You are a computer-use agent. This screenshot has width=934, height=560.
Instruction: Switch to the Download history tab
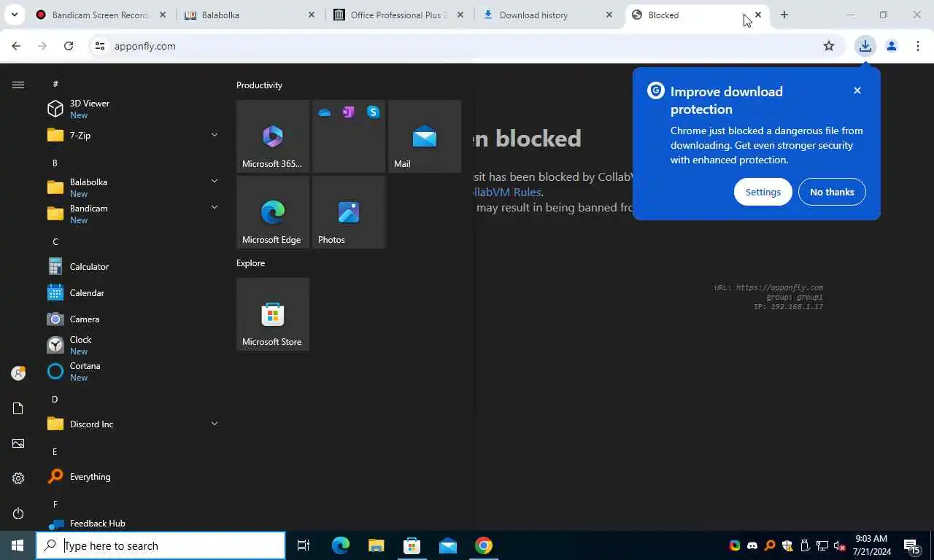tap(548, 15)
